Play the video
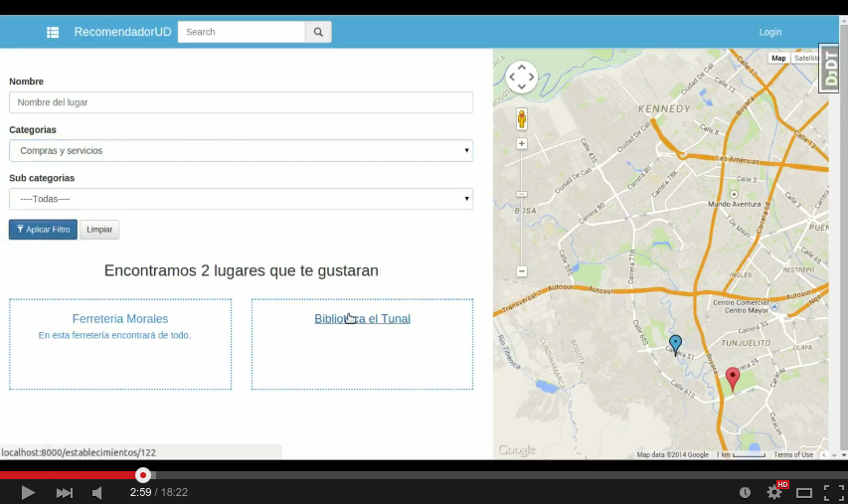This screenshot has height=504, width=848. (x=28, y=493)
